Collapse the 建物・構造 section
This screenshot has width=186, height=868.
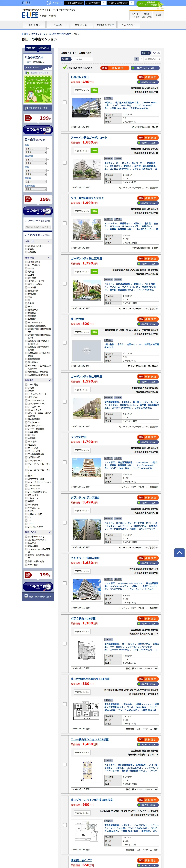tap(38, 258)
